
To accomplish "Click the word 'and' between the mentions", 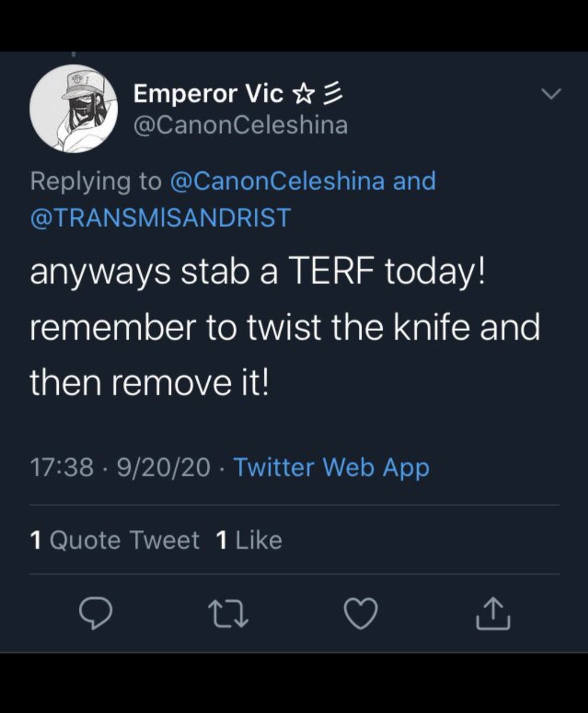I will (x=414, y=181).
